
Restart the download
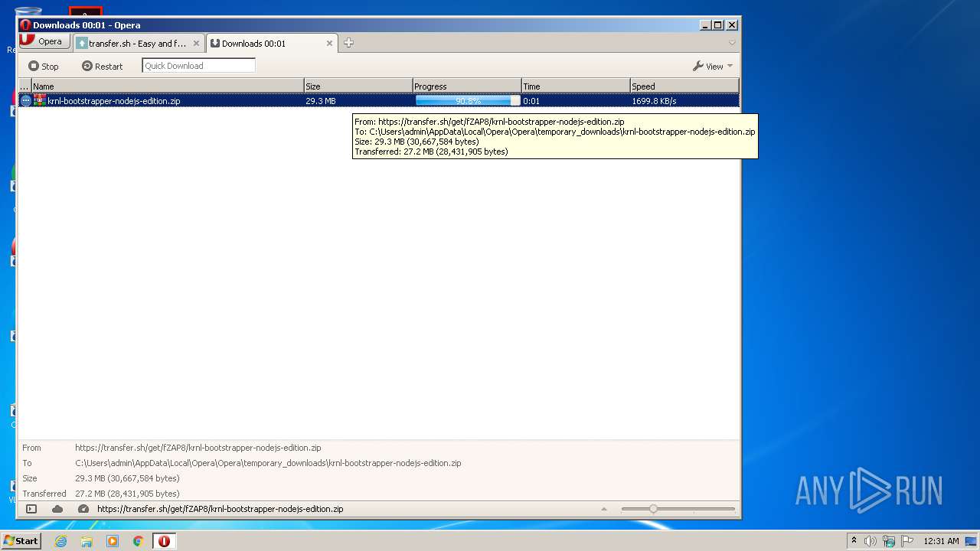(103, 67)
